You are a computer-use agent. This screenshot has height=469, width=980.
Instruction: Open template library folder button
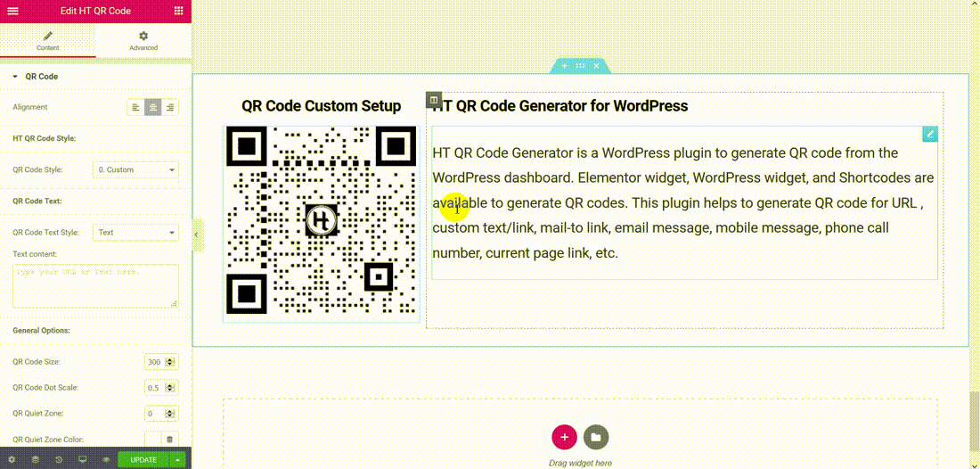pyautogui.click(x=596, y=437)
